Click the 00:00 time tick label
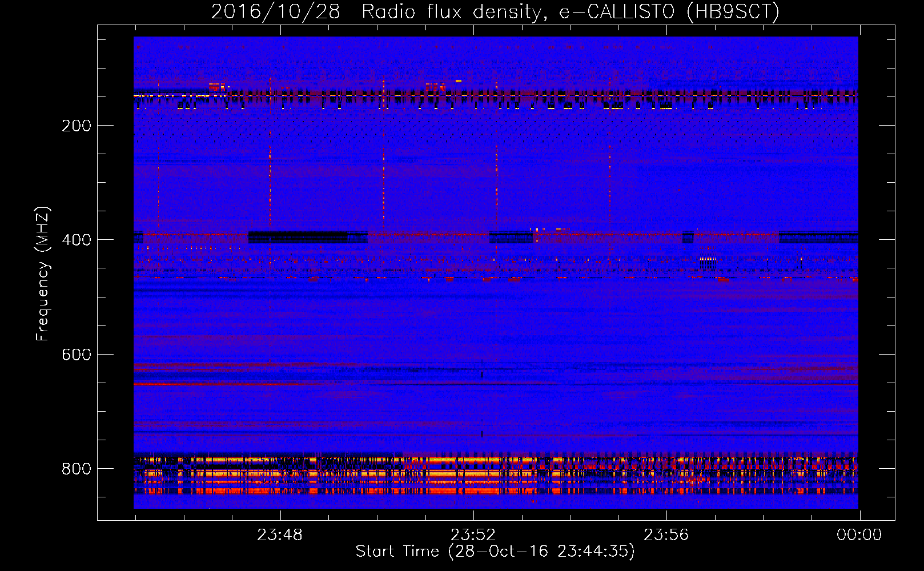This screenshot has height=571, width=924. [x=859, y=534]
